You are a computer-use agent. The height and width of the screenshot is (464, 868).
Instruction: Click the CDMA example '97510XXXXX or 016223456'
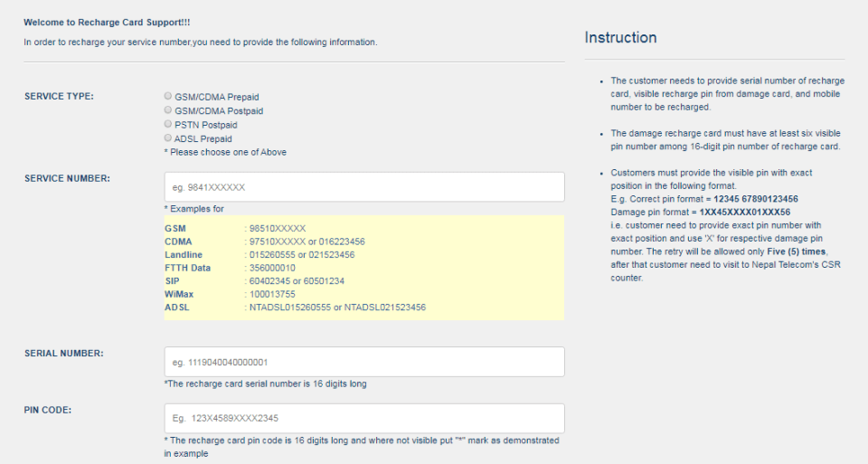pos(307,242)
